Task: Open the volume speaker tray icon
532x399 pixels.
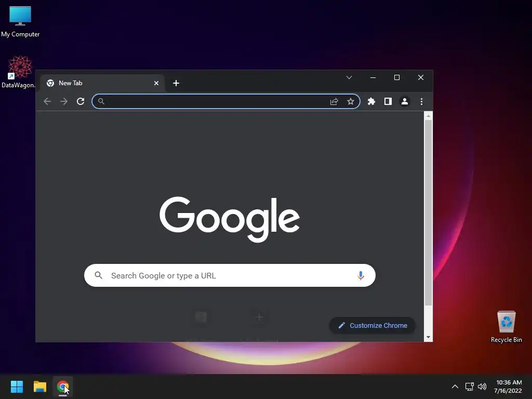Action: pos(482,387)
